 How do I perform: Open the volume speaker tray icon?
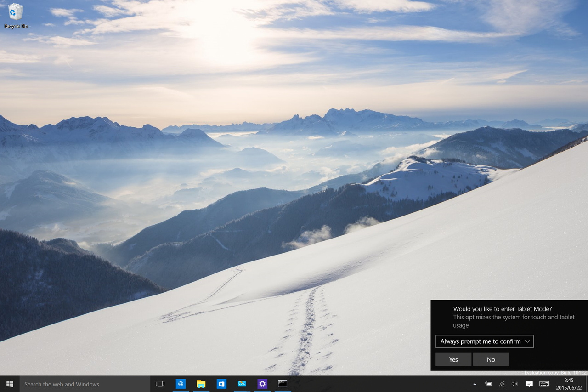pos(514,384)
